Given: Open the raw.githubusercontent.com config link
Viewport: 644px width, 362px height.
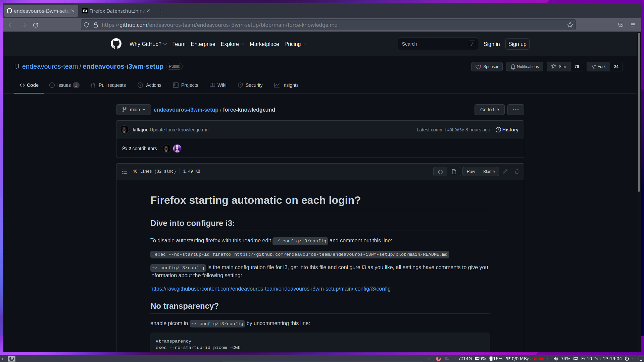Looking at the screenshot, I should (270, 289).
